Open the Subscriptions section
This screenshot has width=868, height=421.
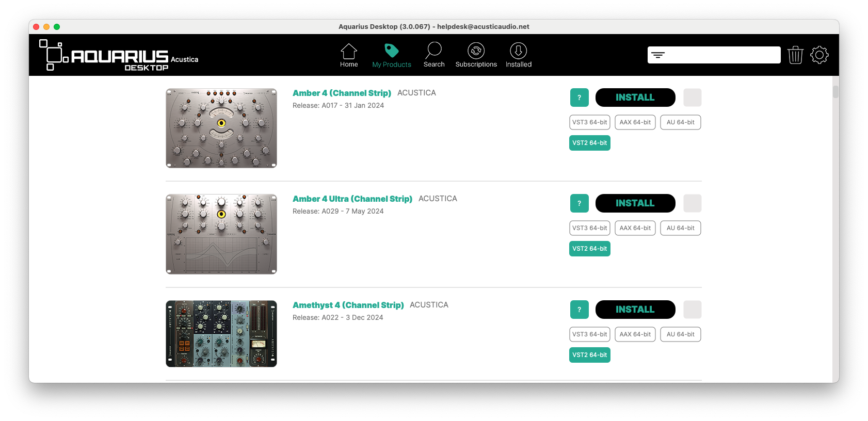click(476, 55)
